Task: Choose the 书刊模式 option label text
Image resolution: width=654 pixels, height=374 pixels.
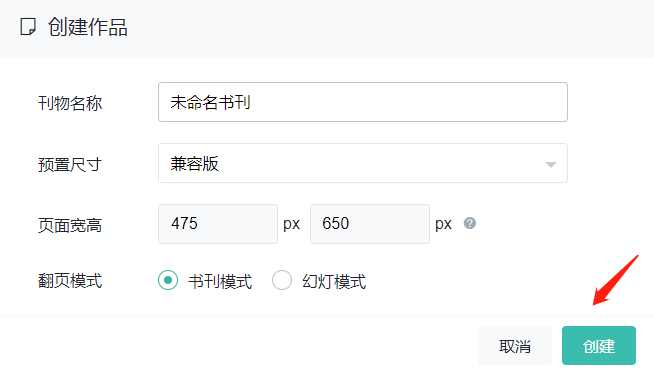Action: pyautogui.click(x=220, y=281)
